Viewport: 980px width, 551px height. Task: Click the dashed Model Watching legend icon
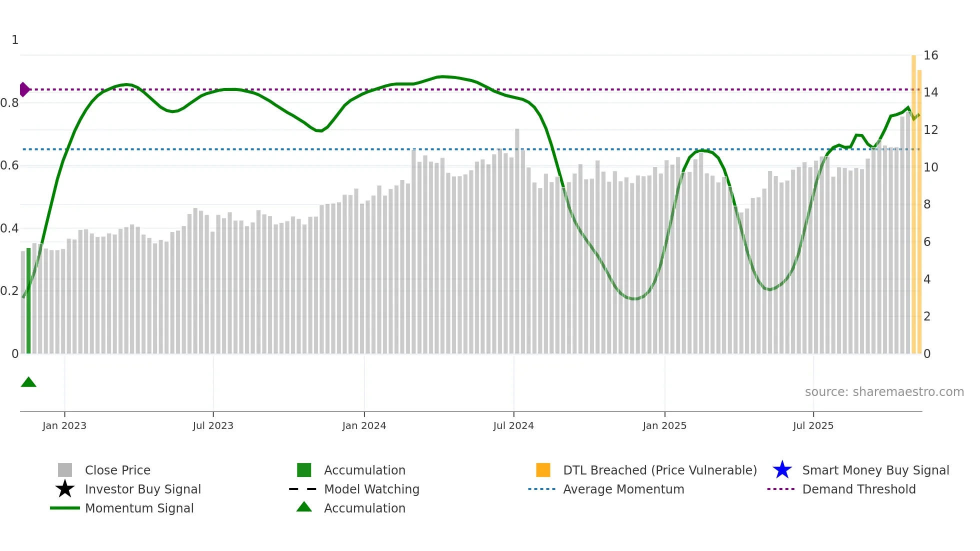[303, 489]
